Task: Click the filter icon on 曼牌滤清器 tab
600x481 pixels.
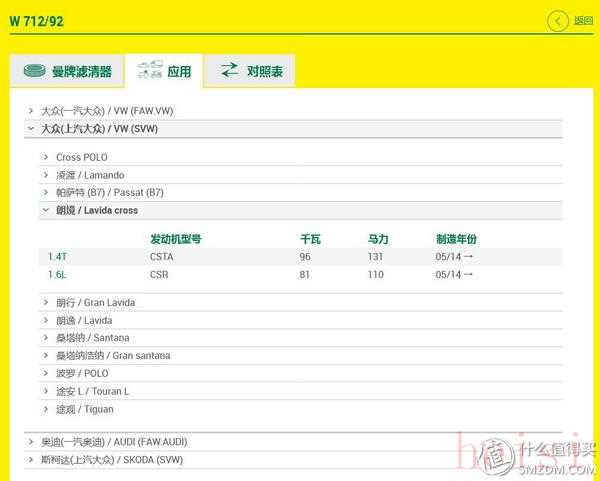Action: coord(36,71)
